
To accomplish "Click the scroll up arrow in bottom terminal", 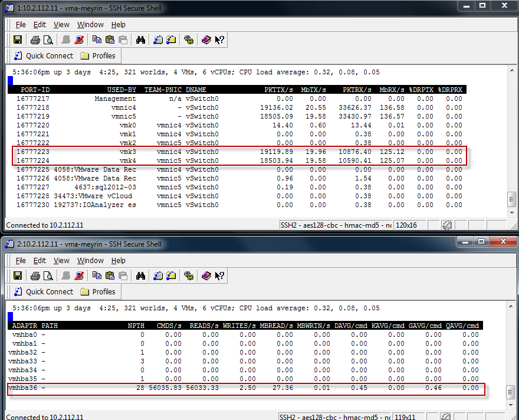I will 510,306.
